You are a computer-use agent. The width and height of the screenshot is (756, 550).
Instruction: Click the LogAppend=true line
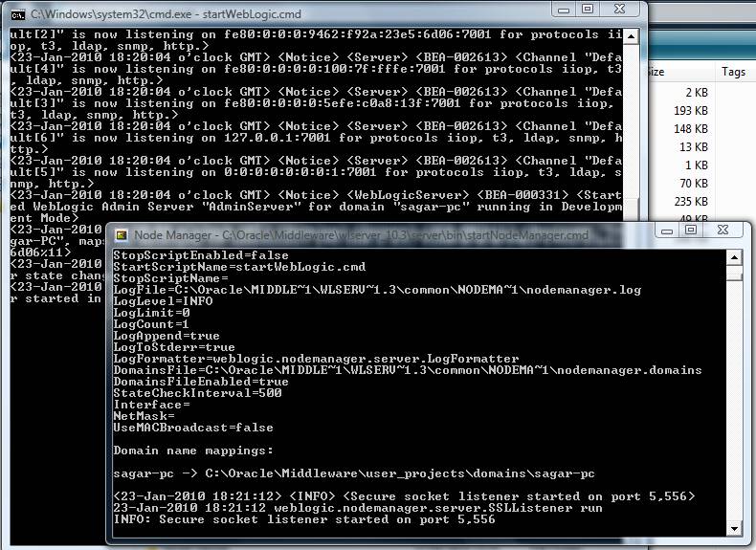point(167,336)
